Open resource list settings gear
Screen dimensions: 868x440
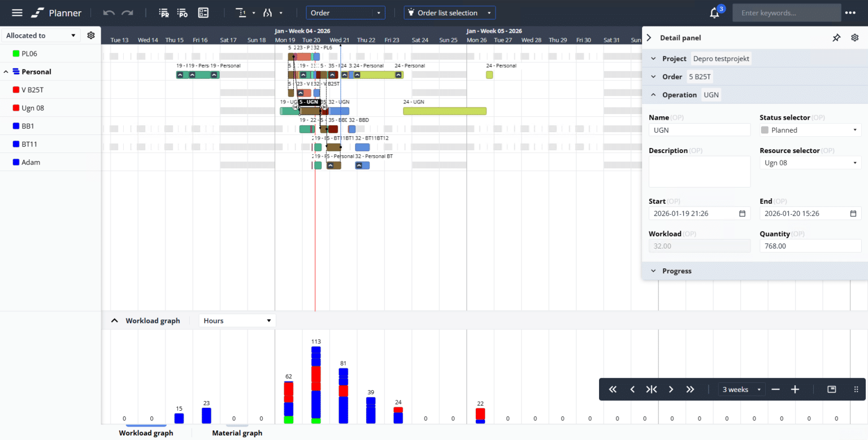[x=91, y=35]
